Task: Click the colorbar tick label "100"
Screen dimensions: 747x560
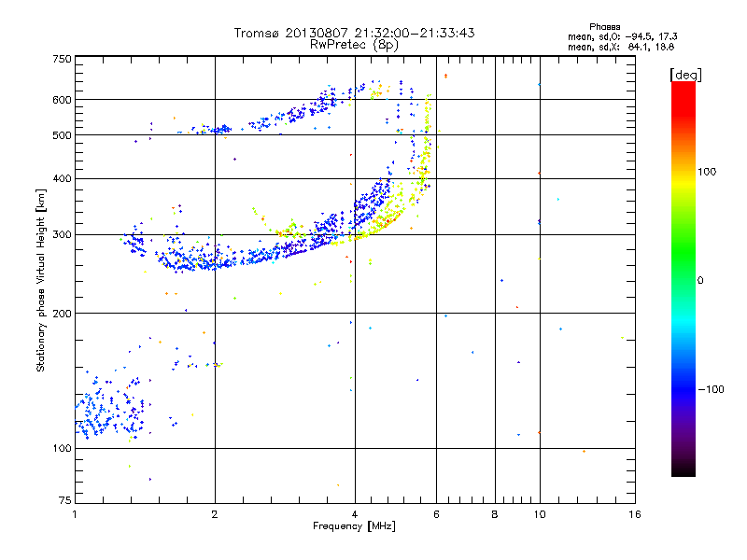Action: (707, 172)
